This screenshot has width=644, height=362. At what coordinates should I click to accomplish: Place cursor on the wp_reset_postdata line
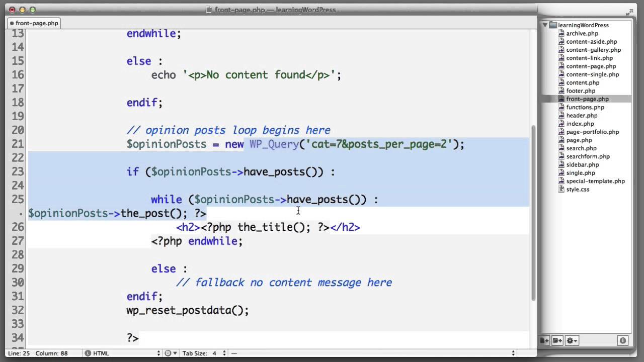pyautogui.click(x=188, y=310)
